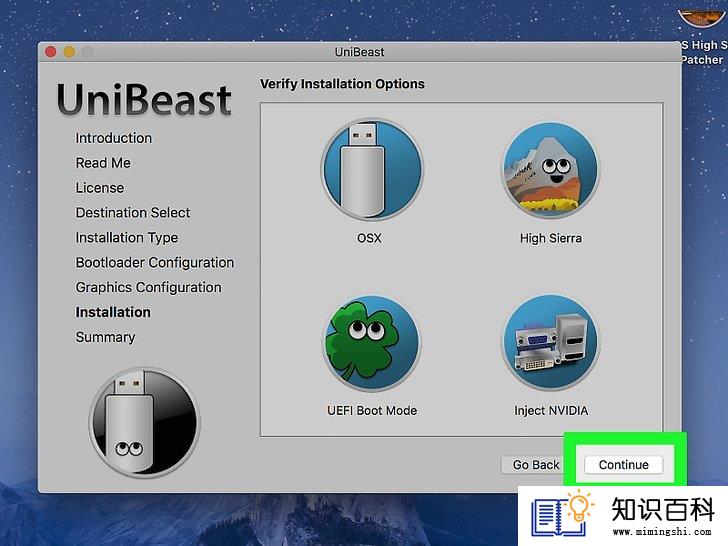
Task: Click the 'UEFI Boot Mode' label
Action: [x=372, y=410]
